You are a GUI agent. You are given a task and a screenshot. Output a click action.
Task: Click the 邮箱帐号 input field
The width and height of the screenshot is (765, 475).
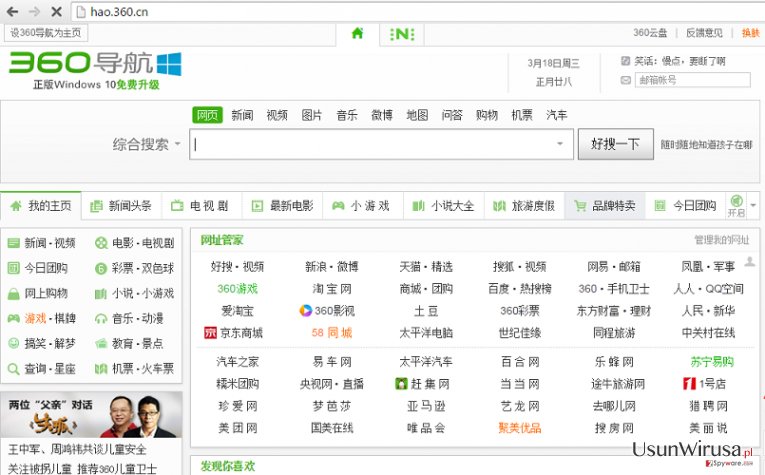692,80
